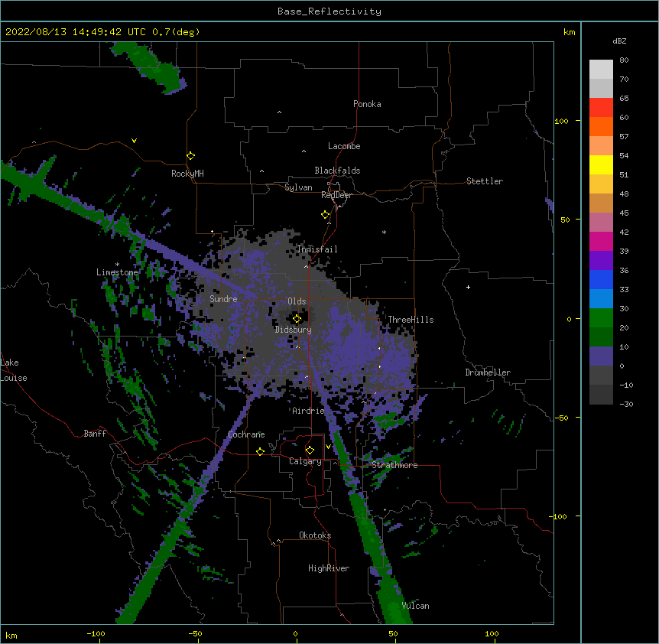Click the Vulcan city label

pos(415,606)
